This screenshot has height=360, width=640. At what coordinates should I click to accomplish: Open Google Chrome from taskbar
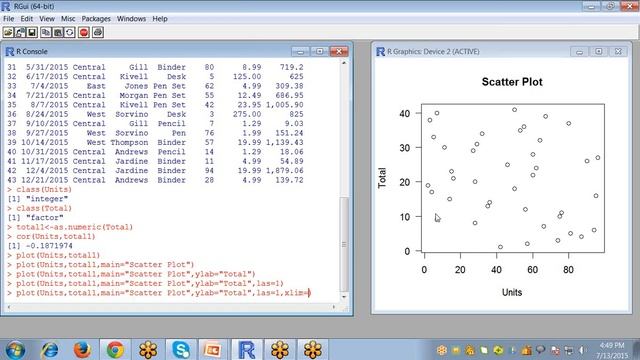pos(115,350)
